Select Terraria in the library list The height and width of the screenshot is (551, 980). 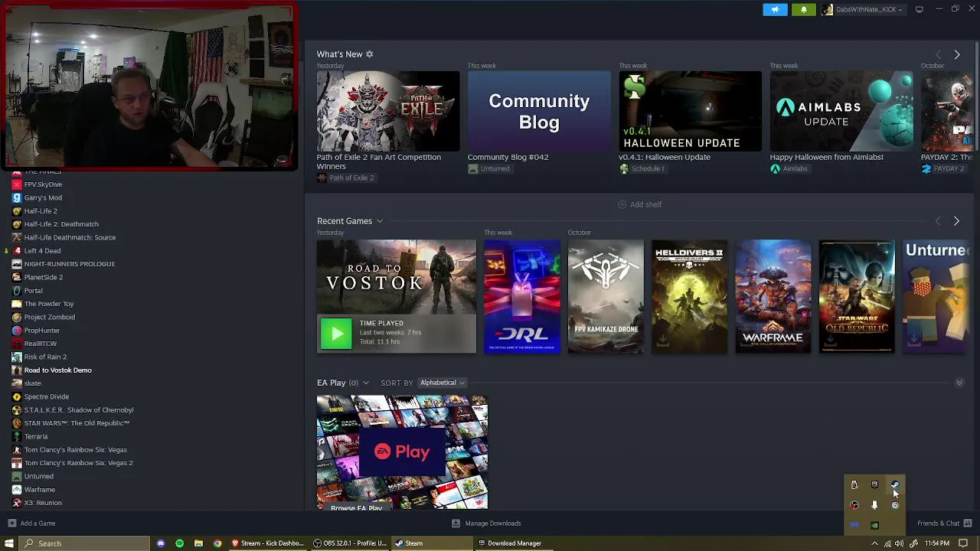(35, 436)
